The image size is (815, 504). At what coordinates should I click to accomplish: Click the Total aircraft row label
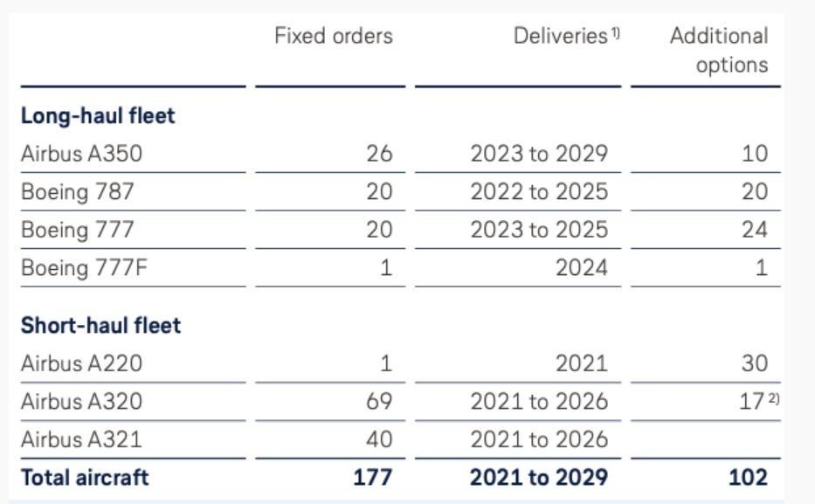click(x=85, y=478)
